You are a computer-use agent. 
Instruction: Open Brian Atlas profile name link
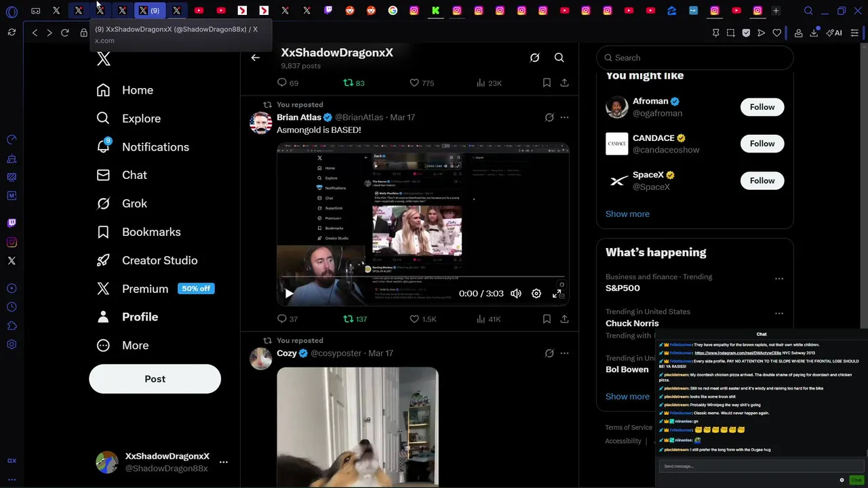(x=299, y=117)
